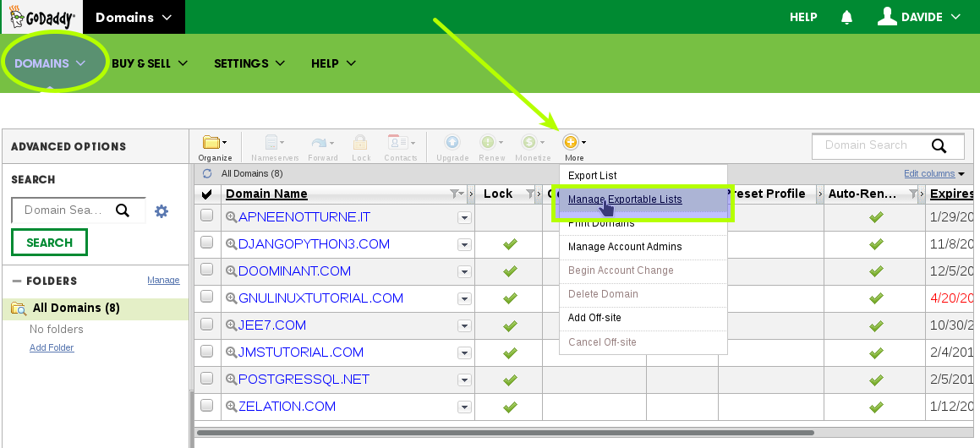Click the Add Folder link
This screenshot has width=980, height=448.
52,347
